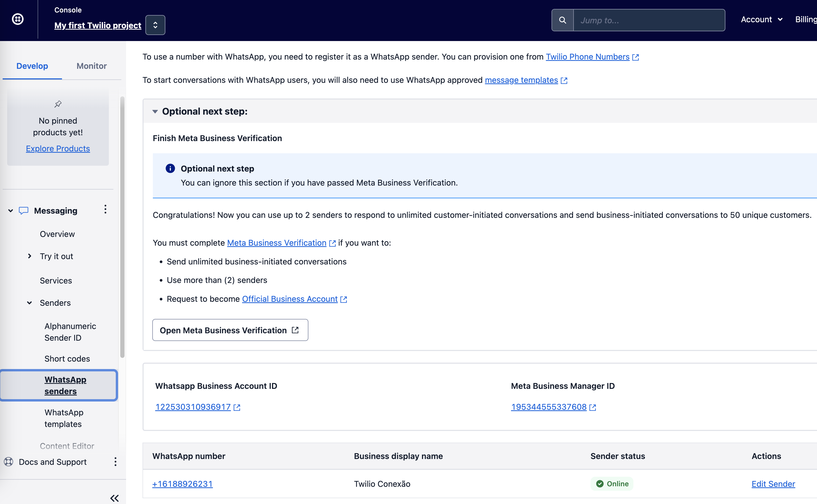
Task: Click the Twilio logo home icon
Action: [x=18, y=19]
